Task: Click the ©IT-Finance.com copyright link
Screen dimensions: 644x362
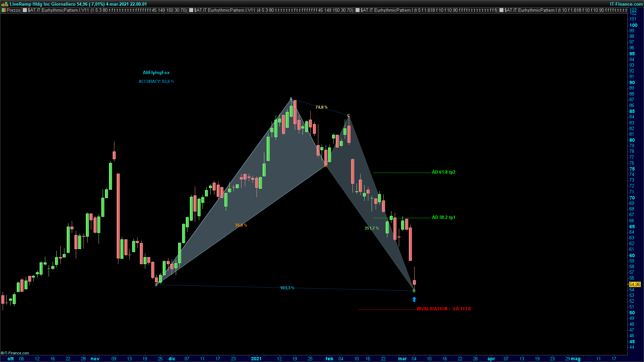Action: 15,353
